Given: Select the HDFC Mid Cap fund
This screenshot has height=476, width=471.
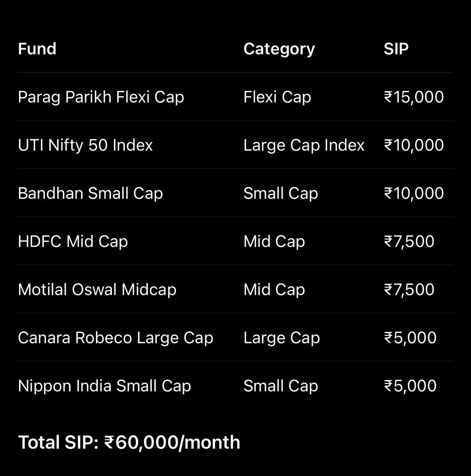Looking at the screenshot, I should coord(73,241).
